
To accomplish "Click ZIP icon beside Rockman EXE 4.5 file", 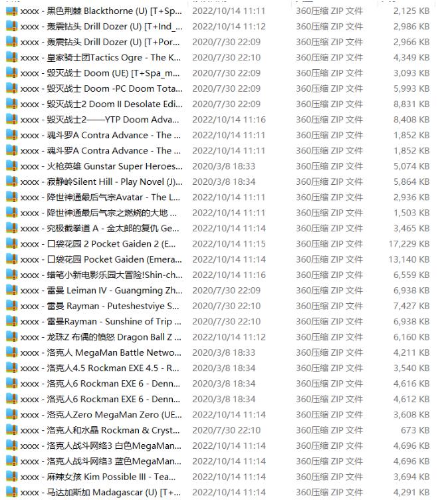I will [x=12, y=368].
